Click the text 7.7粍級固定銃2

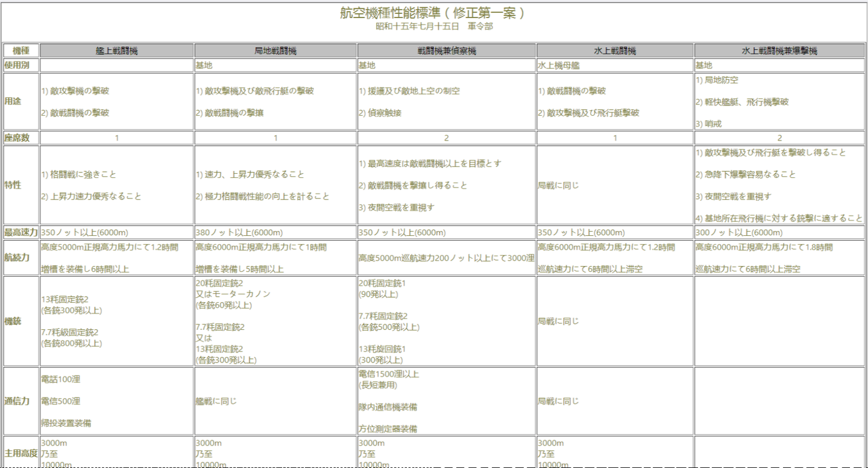[70, 332]
